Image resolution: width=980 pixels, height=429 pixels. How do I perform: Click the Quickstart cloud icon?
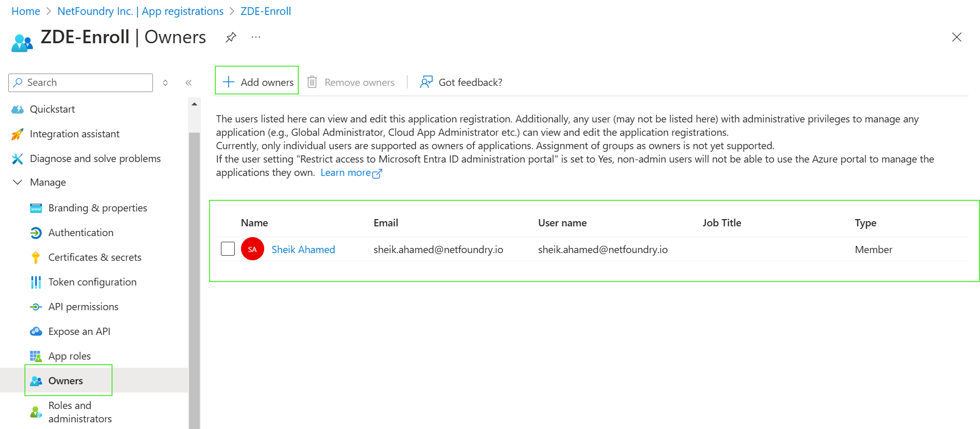point(18,109)
